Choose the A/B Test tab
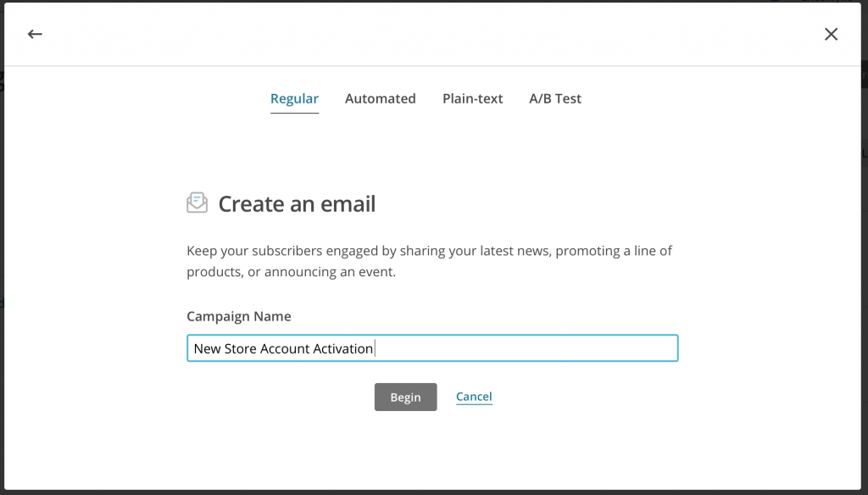 555,98
